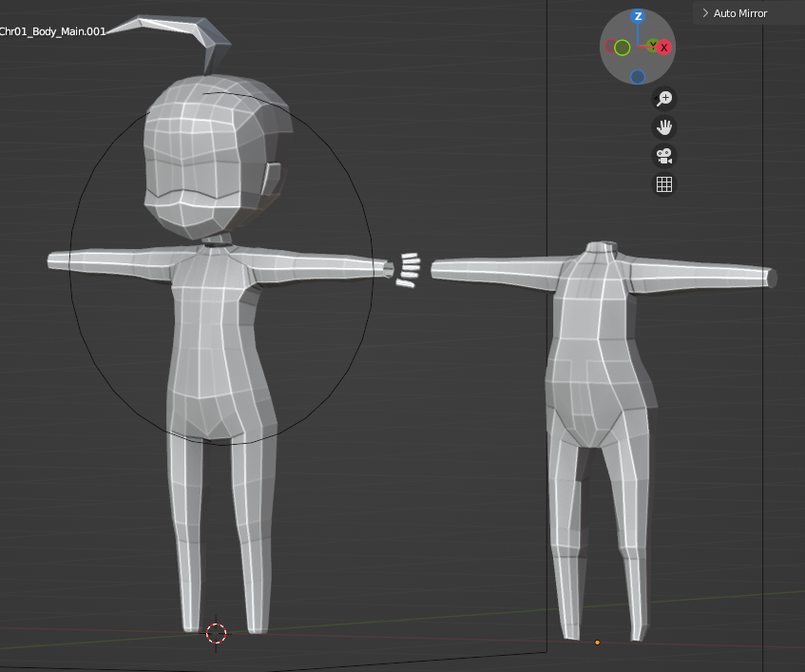Toggle the camera view button
The image size is (805, 672).
tap(664, 156)
